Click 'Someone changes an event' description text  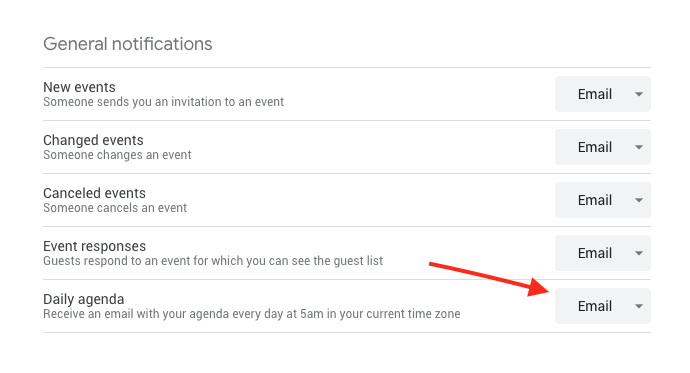(x=117, y=155)
